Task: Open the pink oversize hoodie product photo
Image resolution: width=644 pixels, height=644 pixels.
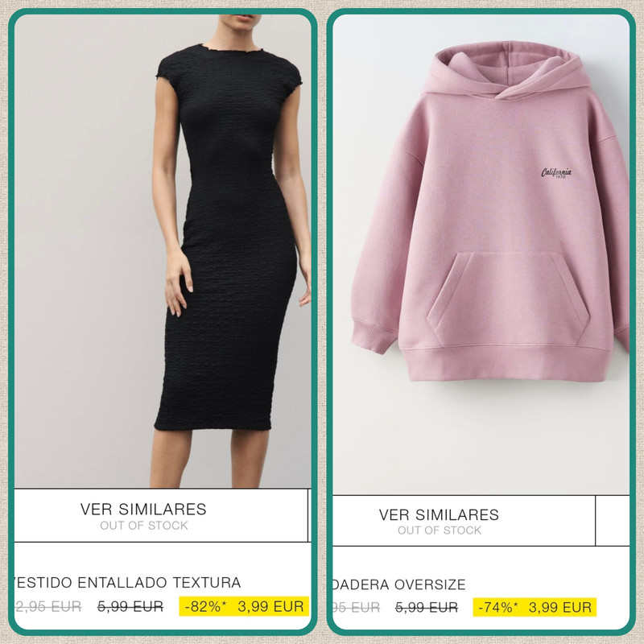Action: click(481, 254)
